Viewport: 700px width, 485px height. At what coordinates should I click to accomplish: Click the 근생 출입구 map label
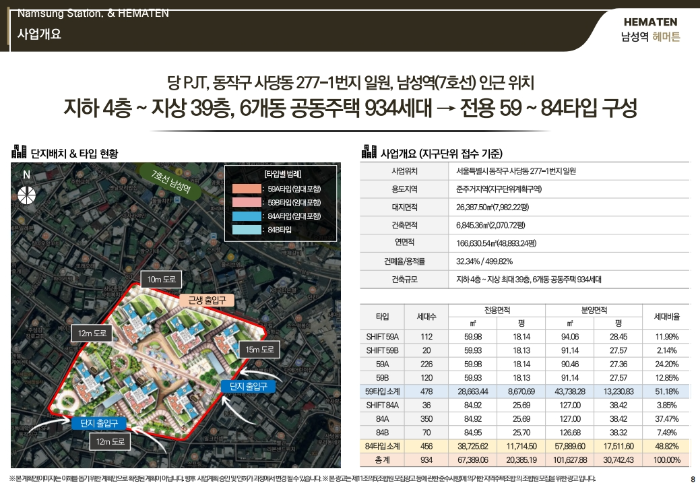coord(207,300)
